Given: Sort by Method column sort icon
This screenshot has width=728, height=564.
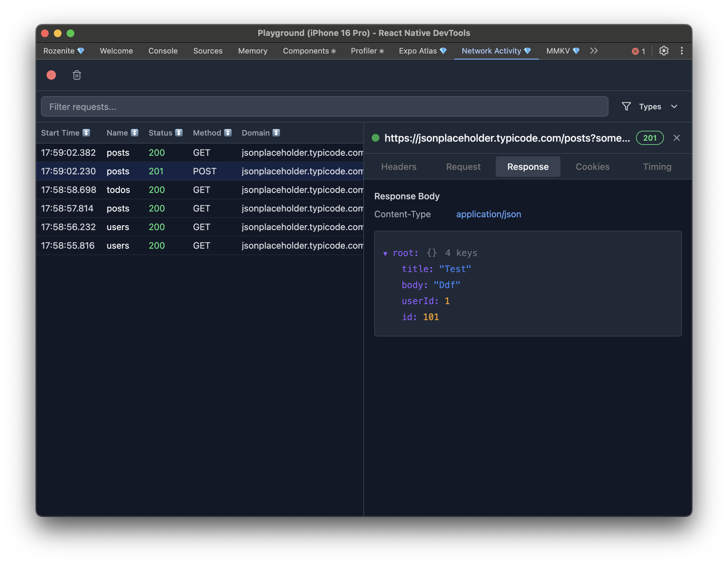Looking at the screenshot, I should click(228, 133).
